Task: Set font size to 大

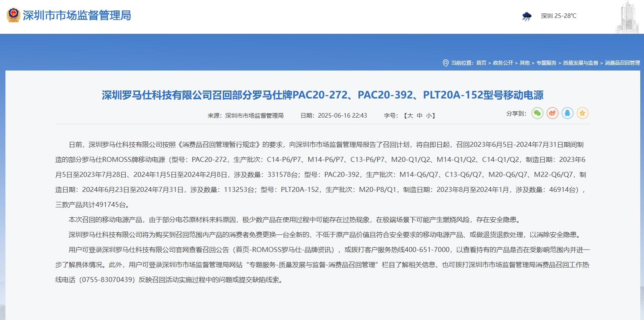Action: coord(410,116)
